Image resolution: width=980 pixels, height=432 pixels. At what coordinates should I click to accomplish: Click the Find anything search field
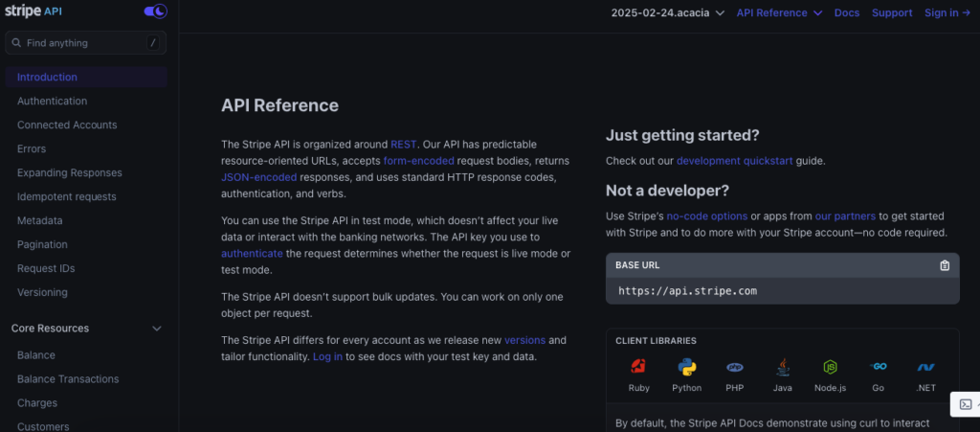tap(84, 43)
